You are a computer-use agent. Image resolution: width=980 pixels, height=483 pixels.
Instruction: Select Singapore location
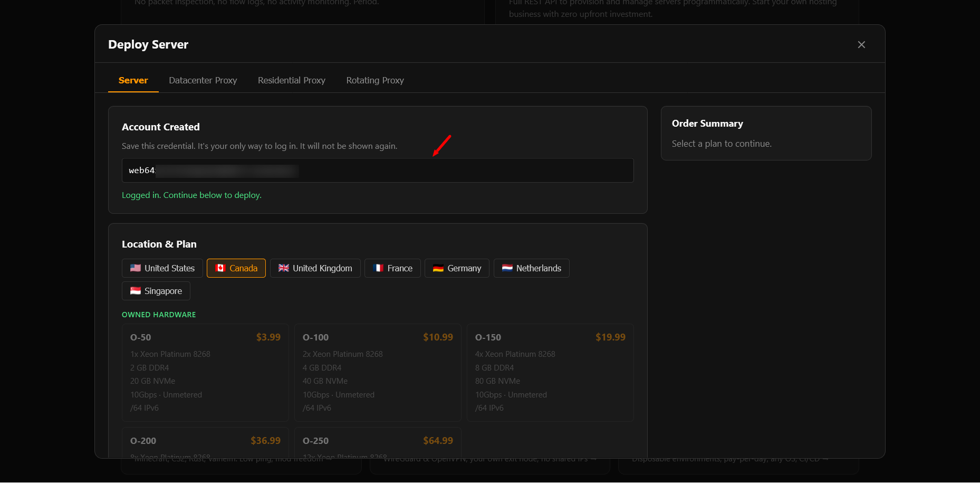click(156, 291)
